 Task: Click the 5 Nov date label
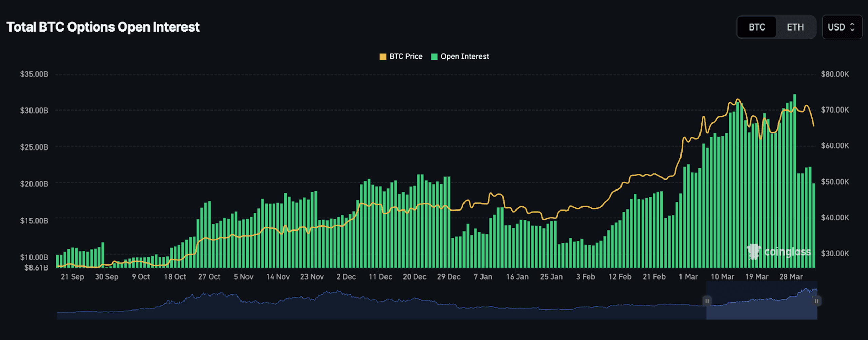point(243,277)
